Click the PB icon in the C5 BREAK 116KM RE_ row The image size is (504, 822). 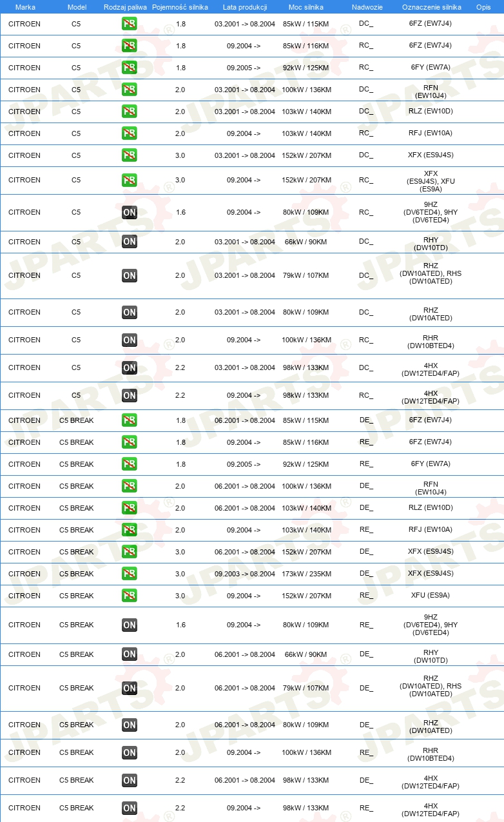pyautogui.click(x=129, y=442)
